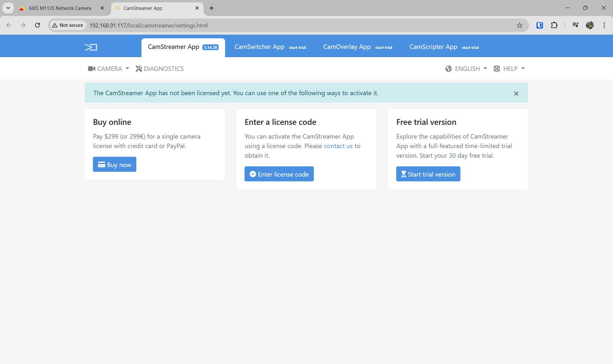Dismiss the license notification banner
613x364 pixels.
tap(516, 94)
